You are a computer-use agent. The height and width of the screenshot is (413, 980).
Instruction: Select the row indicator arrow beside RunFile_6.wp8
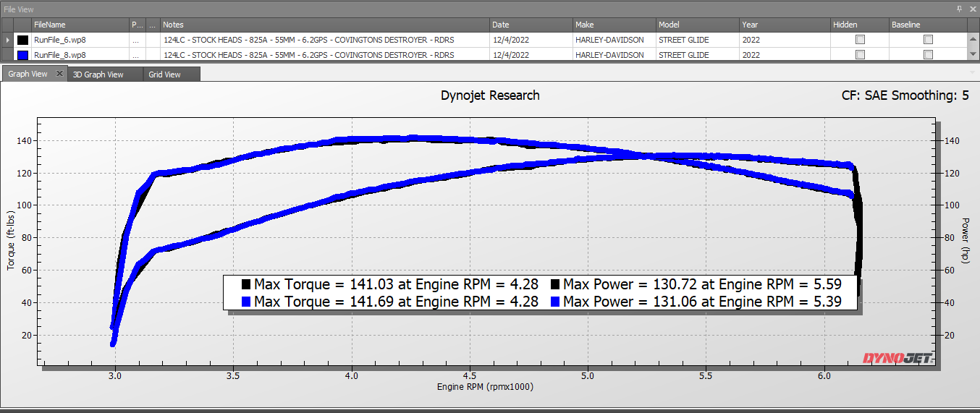(x=7, y=40)
